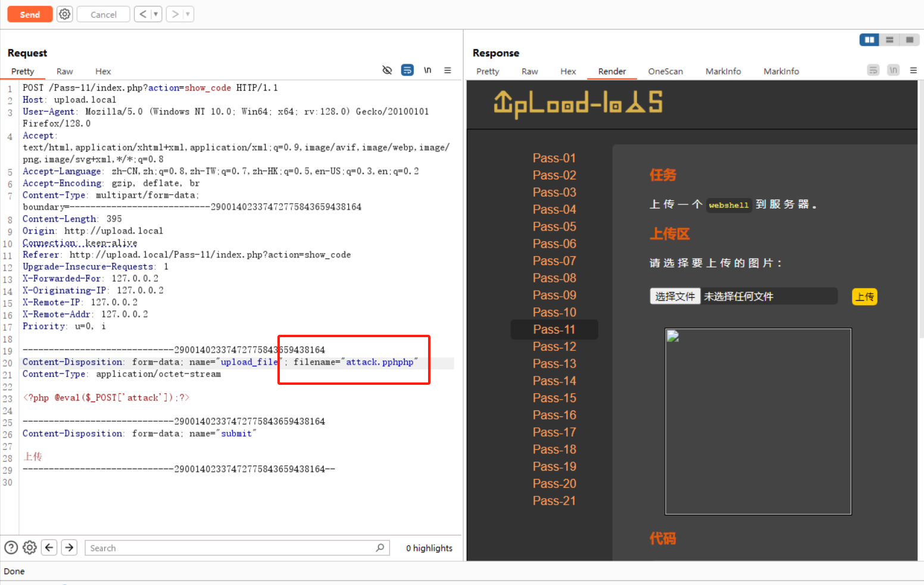Click the X-Forwarded-For header line
This screenshot has width=924, height=585.
point(90,279)
